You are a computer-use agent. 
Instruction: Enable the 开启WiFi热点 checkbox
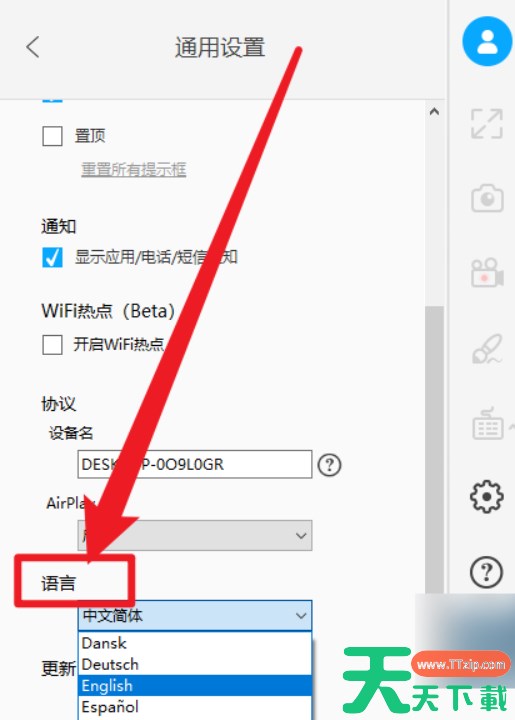pyautogui.click(x=52, y=344)
